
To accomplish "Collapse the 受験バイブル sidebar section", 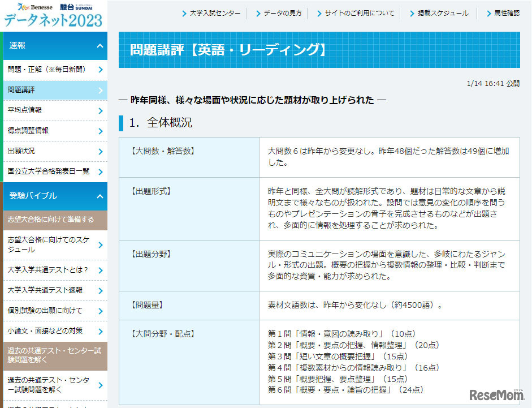I will [x=100, y=196].
